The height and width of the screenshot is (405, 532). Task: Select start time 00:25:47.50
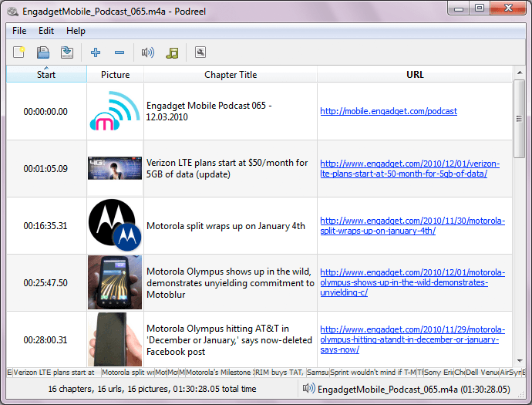45,283
